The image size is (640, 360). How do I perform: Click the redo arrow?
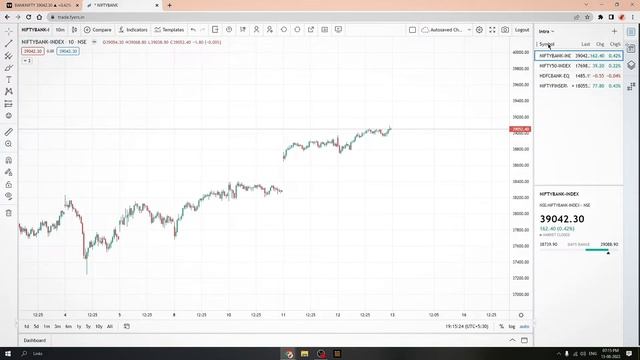[202, 30]
